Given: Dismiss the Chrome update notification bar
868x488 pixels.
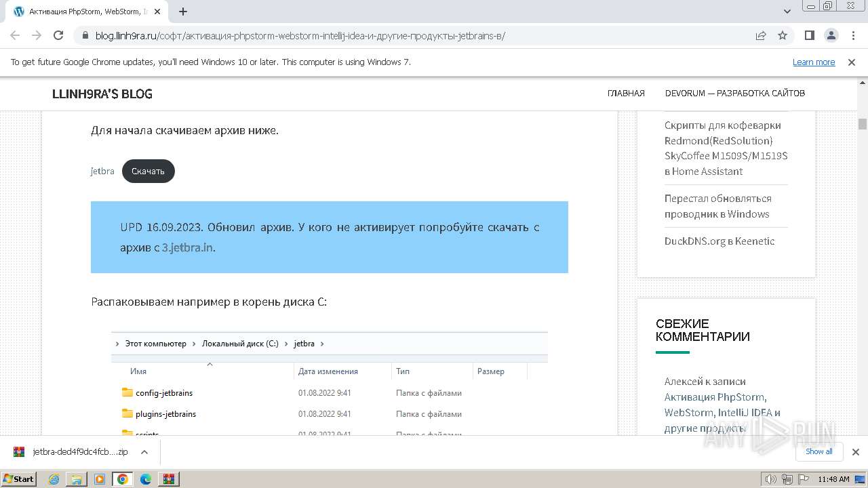Looking at the screenshot, I should [x=852, y=62].
